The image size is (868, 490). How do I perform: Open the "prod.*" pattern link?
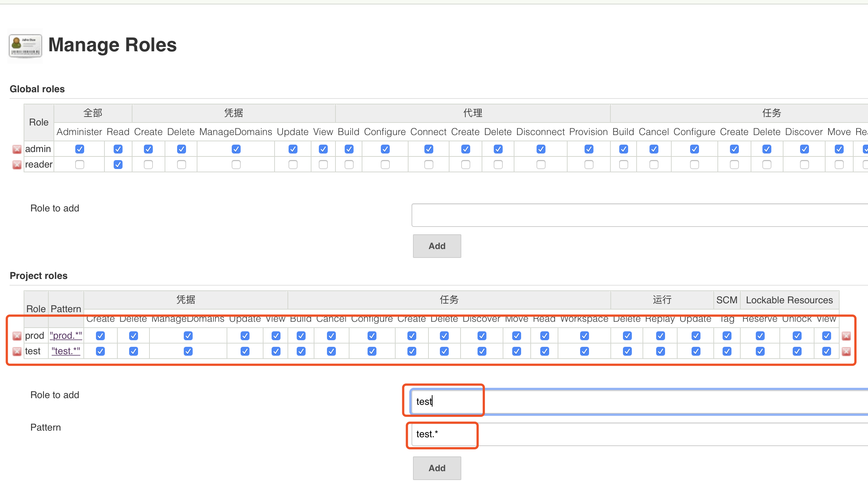[66, 336]
